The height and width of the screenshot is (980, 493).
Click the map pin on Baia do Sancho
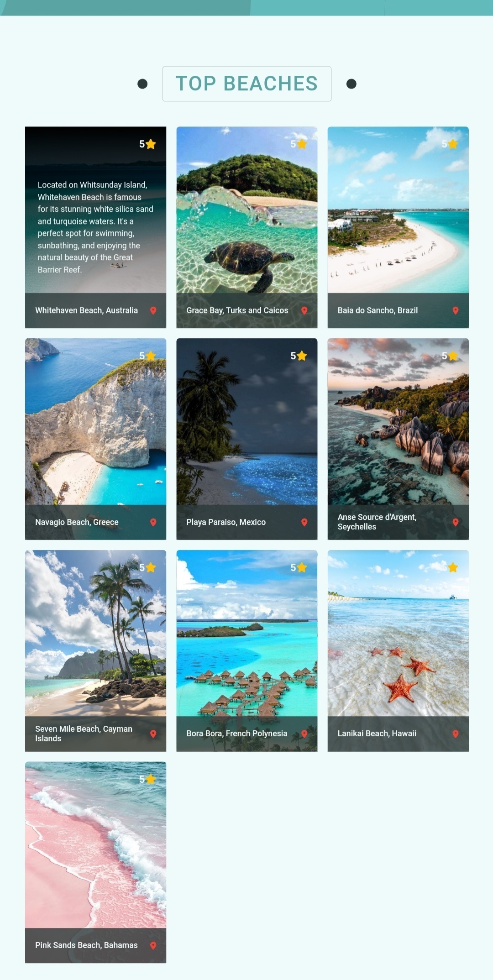(x=456, y=310)
